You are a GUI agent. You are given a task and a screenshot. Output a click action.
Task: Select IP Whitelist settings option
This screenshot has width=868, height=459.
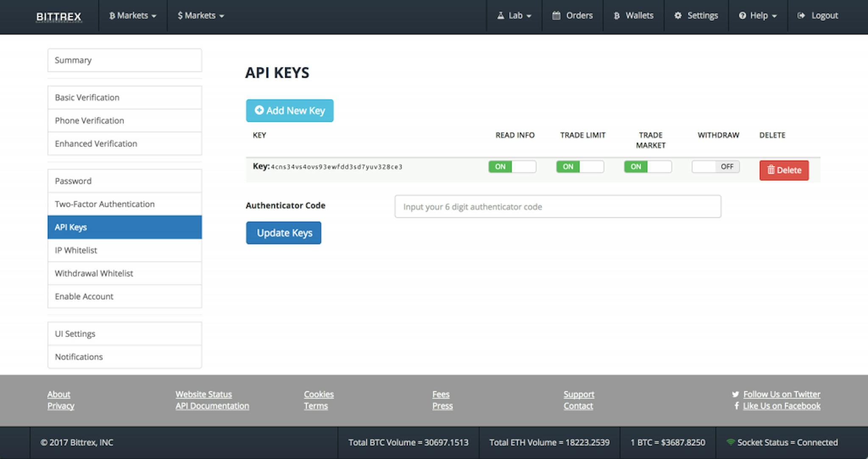[124, 250]
